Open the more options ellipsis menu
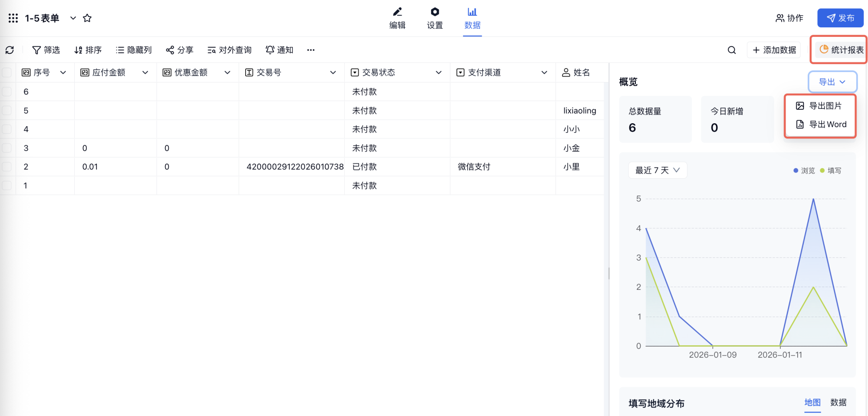 (311, 50)
